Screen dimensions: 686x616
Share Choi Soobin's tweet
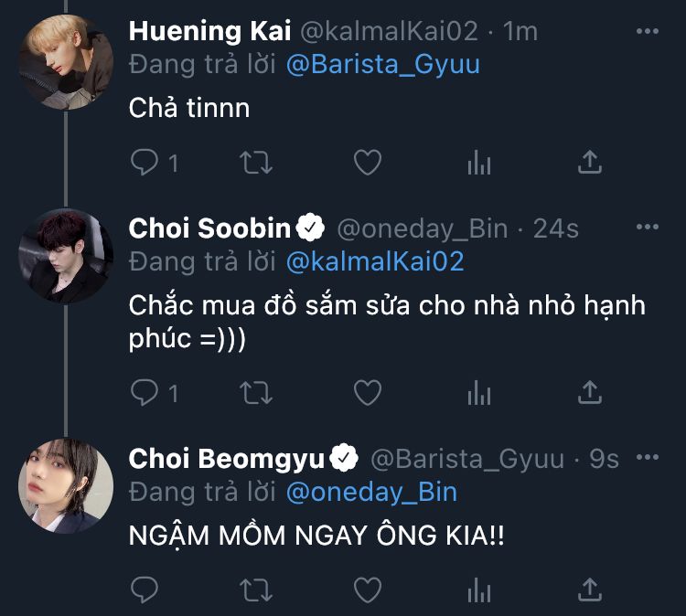pos(591,392)
